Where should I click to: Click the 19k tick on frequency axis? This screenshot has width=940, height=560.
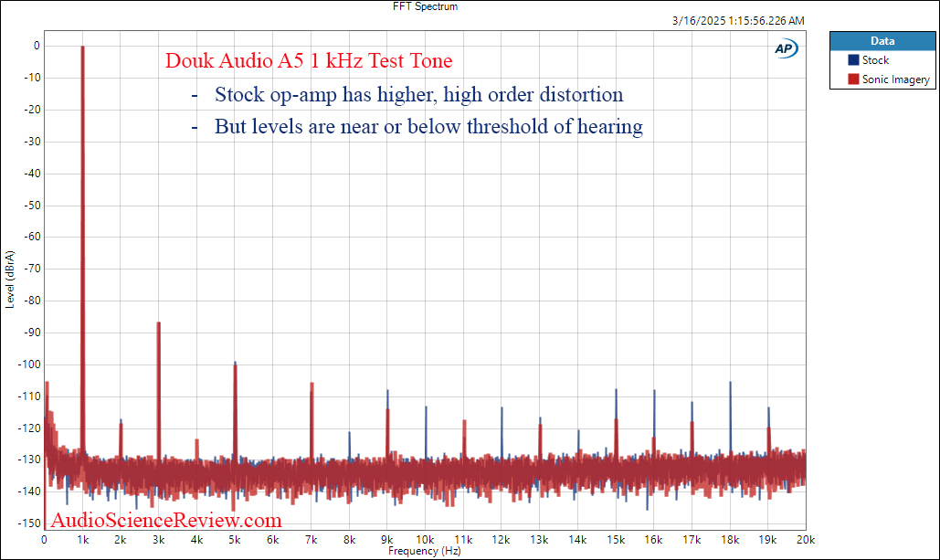pyautogui.click(x=768, y=540)
